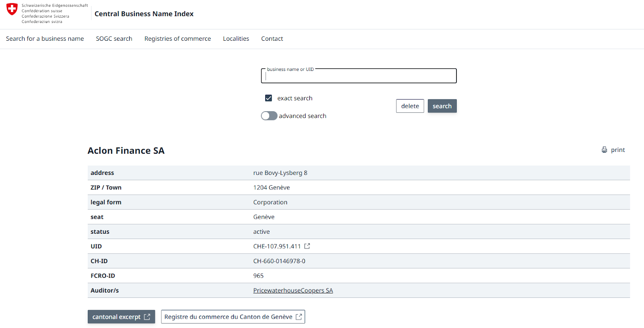Screen dimensions: 644x328
Task: Click external link icon on Registre du commerce
Action: (299, 317)
